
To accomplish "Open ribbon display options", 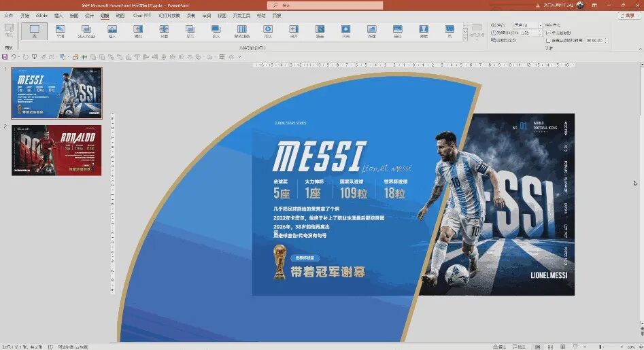I will pyautogui.click(x=594, y=5).
